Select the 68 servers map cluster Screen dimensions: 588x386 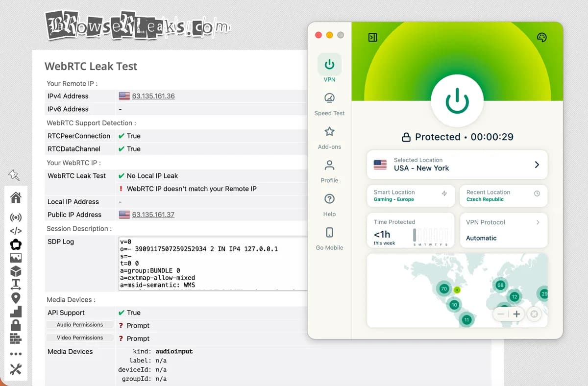[x=500, y=285]
